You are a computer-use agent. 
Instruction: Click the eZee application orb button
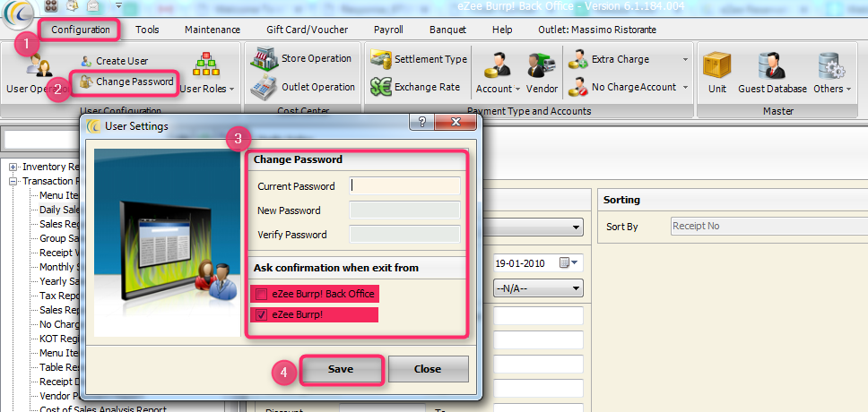tap(18, 13)
